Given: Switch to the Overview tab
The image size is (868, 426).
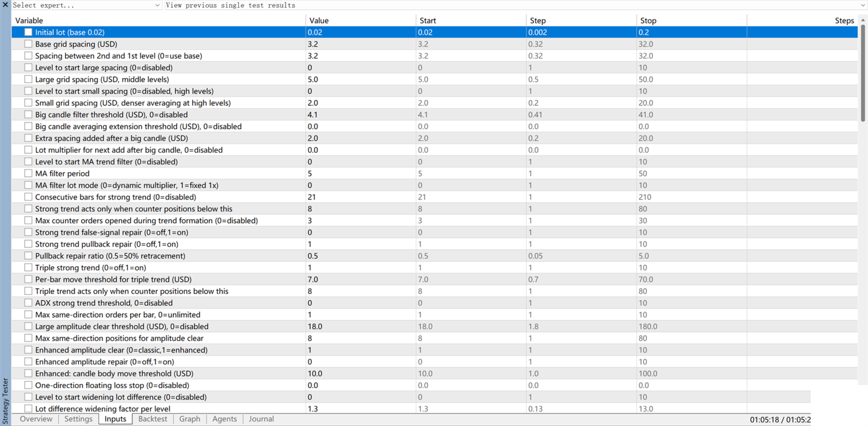Looking at the screenshot, I should coord(36,419).
